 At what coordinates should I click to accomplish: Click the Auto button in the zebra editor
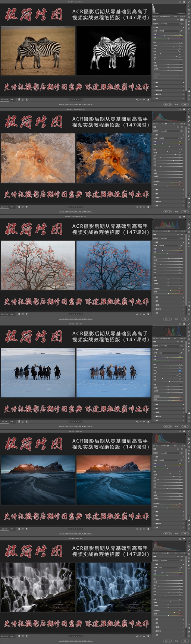pyautogui.click(x=178, y=20)
